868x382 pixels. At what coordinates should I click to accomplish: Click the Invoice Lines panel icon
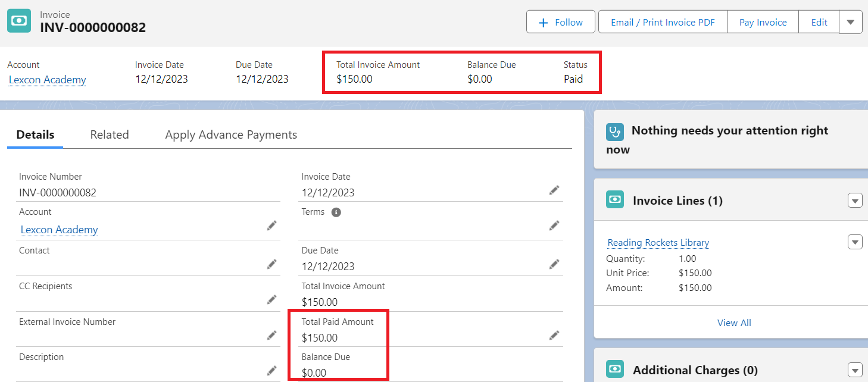click(614, 200)
